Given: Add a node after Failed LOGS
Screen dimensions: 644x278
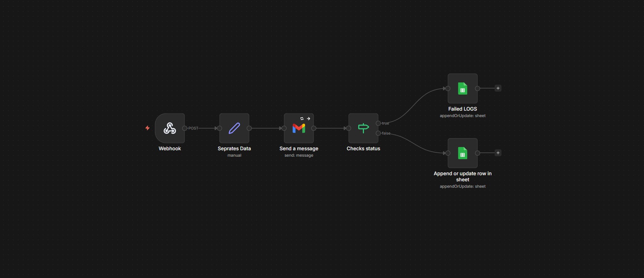Looking at the screenshot, I should pos(498,88).
